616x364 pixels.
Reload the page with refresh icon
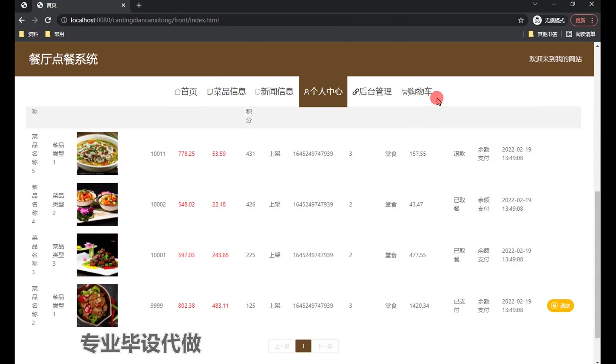(x=48, y=20)
